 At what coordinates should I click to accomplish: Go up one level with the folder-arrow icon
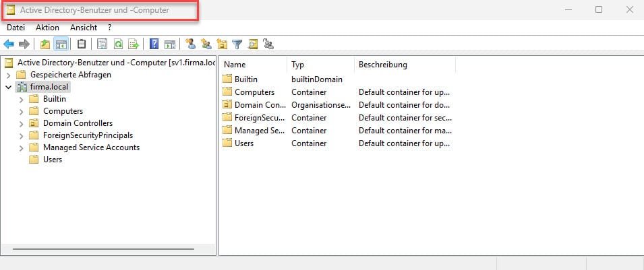click(45, 44)
